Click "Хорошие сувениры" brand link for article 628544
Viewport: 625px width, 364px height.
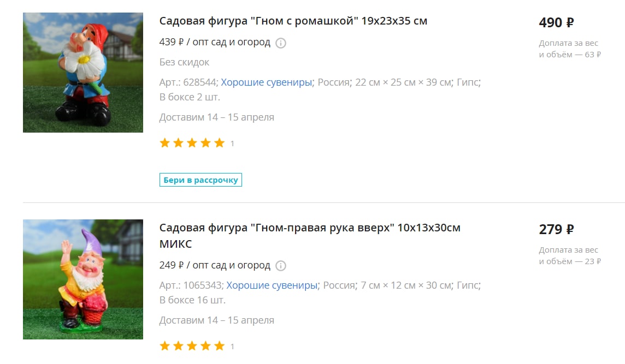(266, 82)
